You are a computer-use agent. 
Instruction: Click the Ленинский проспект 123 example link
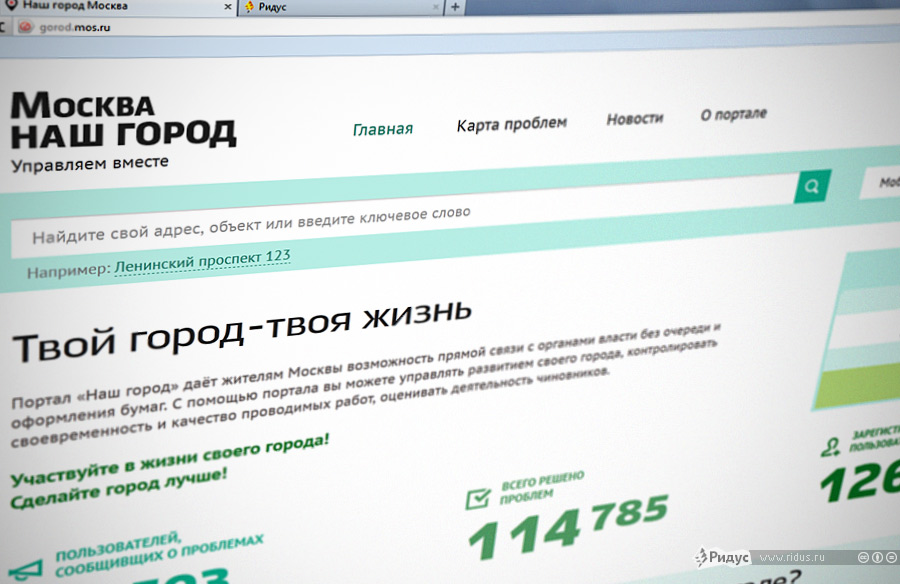point(202,261)
